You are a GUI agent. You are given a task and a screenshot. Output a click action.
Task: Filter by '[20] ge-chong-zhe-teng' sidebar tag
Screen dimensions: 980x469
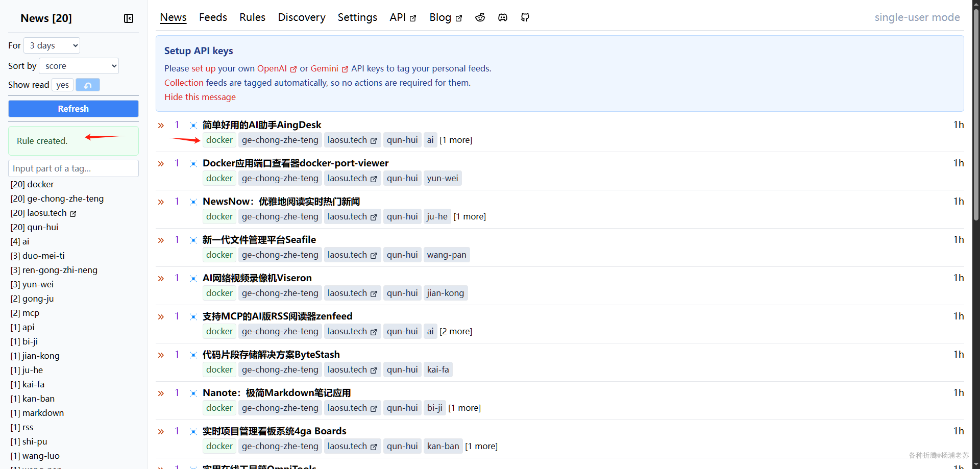pyautogui.click(x=57, y=199)
